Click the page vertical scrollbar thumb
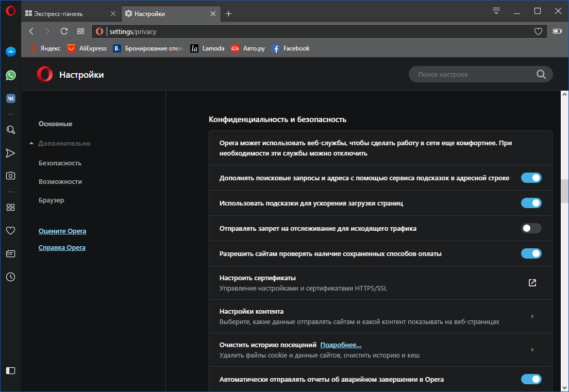Image resolution: width=569 pixels, height=392 pixels. (565, 191)
